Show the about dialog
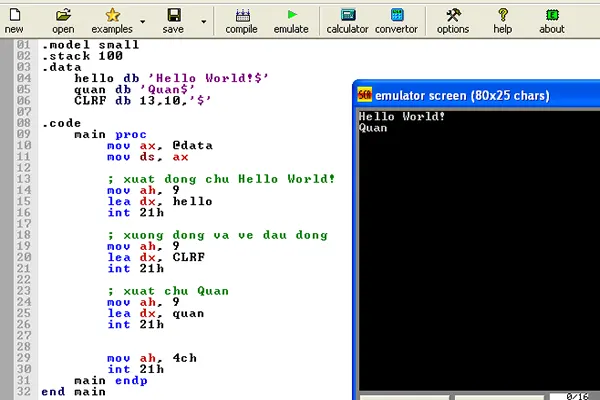This screenshot has width=600, height=400. [x=552, y=19]
